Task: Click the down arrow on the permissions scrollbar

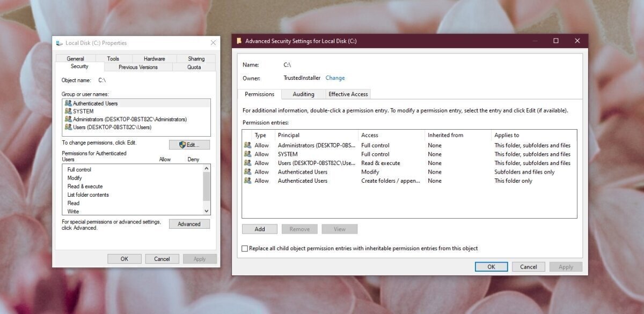Action: pos(206,211)
